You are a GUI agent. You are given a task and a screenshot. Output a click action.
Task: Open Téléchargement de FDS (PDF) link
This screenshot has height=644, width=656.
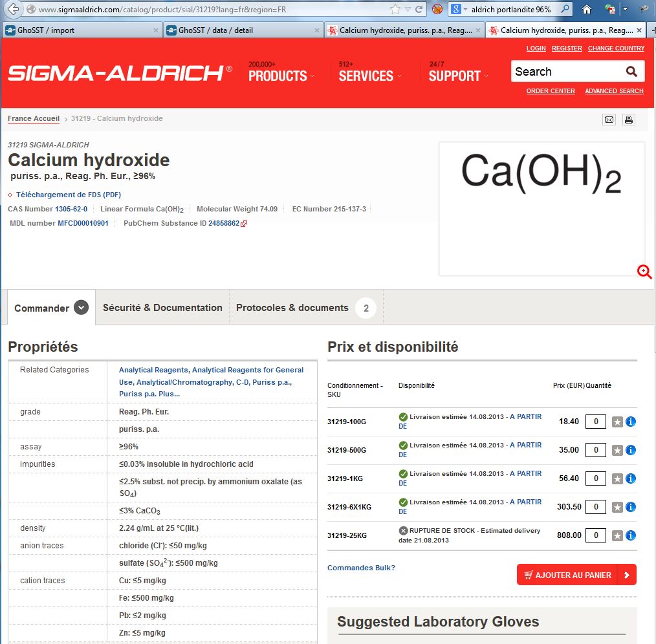click(x=69, y=195)
